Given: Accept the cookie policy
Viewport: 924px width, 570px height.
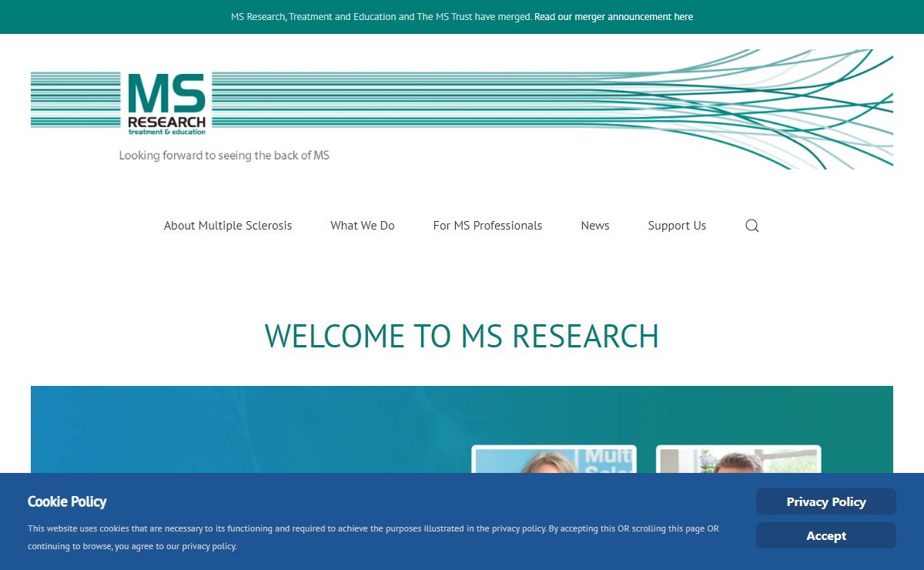Looking at the screenshot, I should pyautogui.click(x=826, y=535).
